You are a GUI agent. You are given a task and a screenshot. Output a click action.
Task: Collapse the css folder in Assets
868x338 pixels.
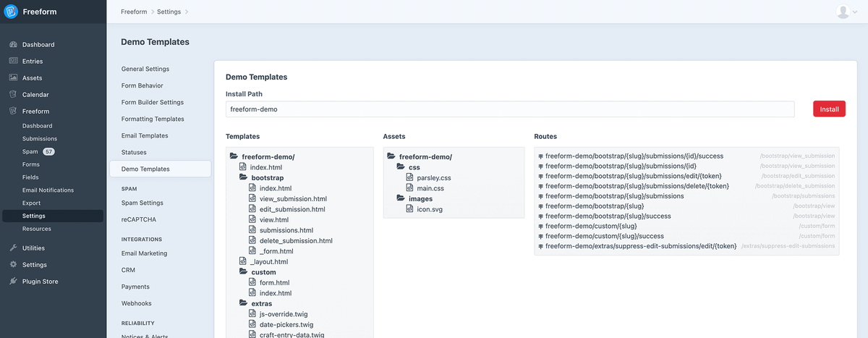pos(401,167)
